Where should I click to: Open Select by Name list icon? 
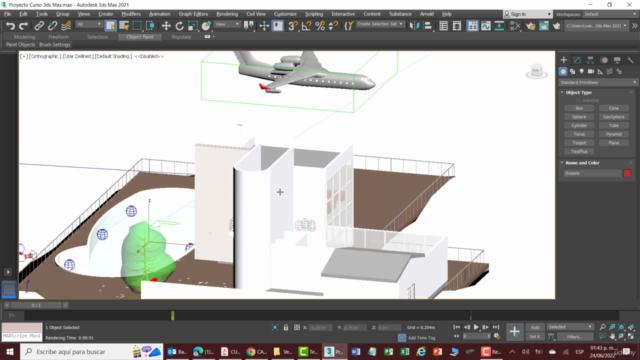[124, 26]
